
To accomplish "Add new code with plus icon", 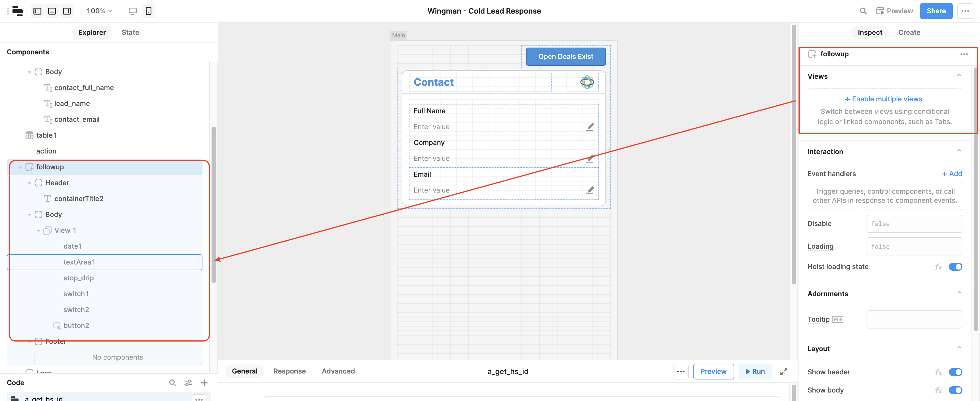I will pyautogui.click(x=204, y=383).
